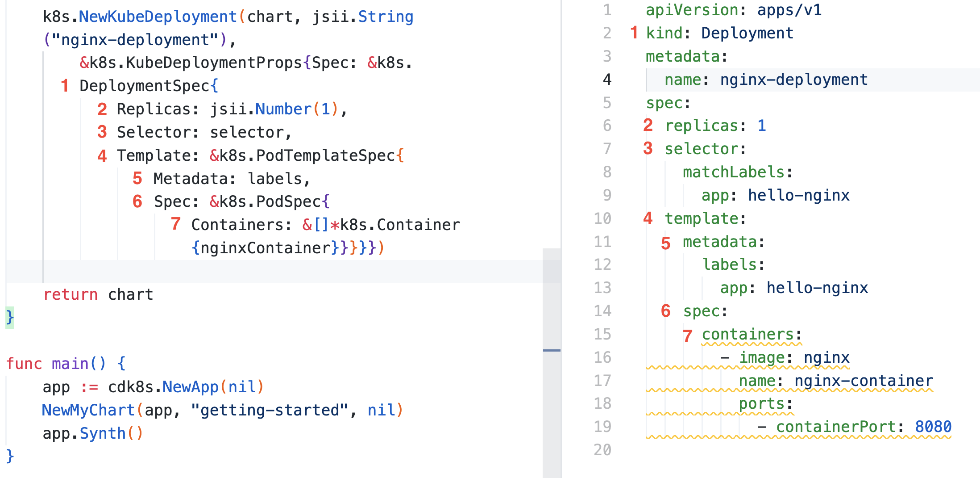
Task: Click the scrollbar between the panes
Action: point(553,350)
